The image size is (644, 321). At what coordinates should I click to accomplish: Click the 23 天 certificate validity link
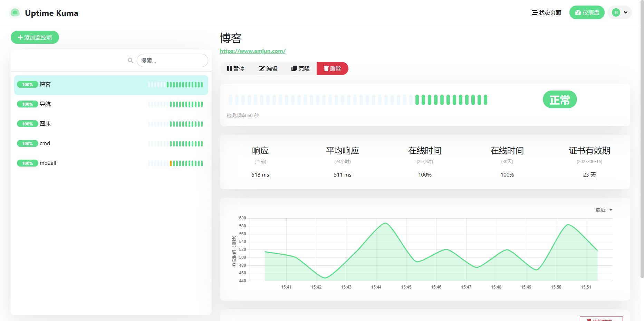tap(589, 174)
